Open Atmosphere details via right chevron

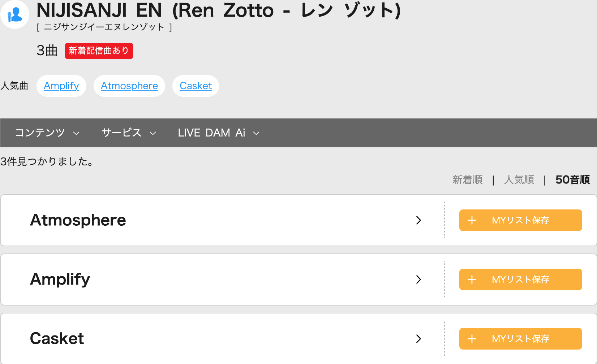tap(418, 220)
